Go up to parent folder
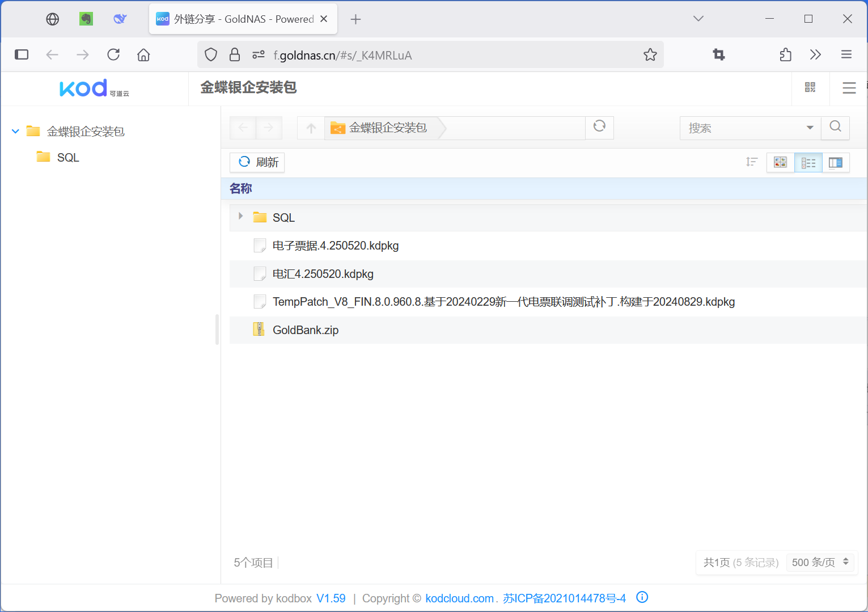 [311, 128]
